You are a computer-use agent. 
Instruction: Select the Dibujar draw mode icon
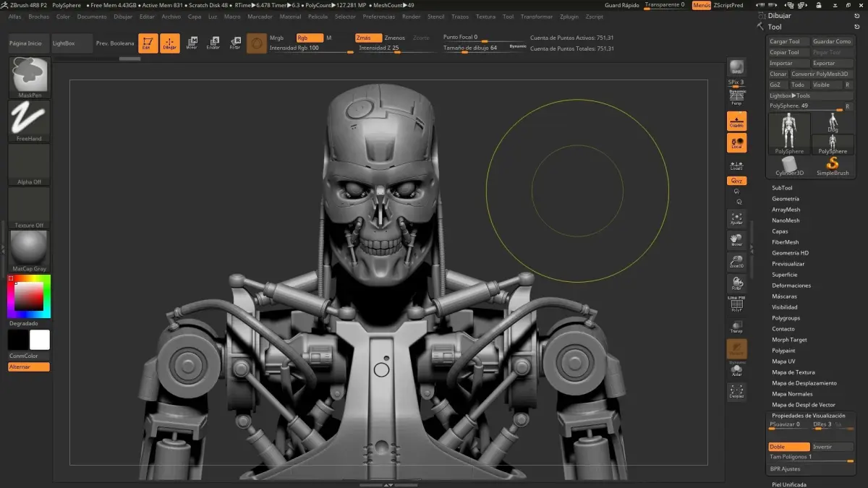169,43
